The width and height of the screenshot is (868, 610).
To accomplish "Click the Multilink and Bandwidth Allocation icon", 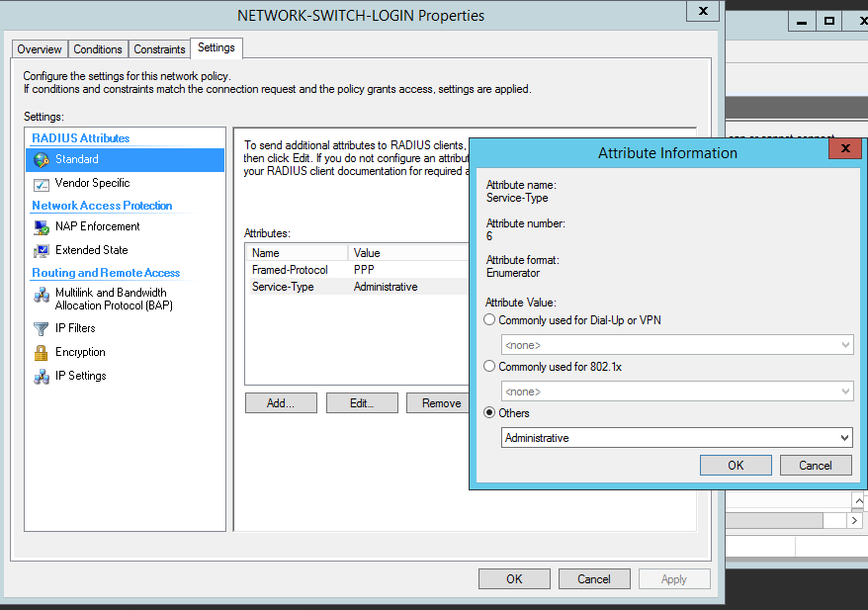I will pos(42,295).
